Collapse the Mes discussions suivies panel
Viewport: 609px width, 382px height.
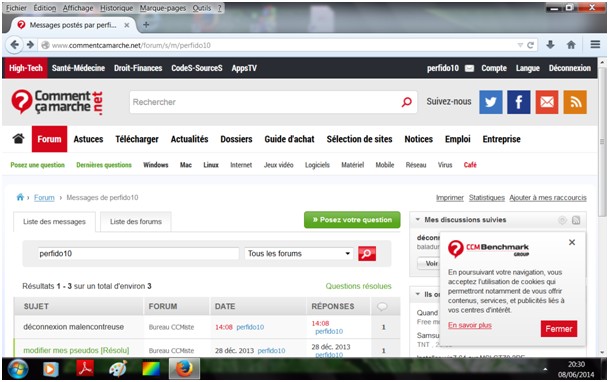418,220
